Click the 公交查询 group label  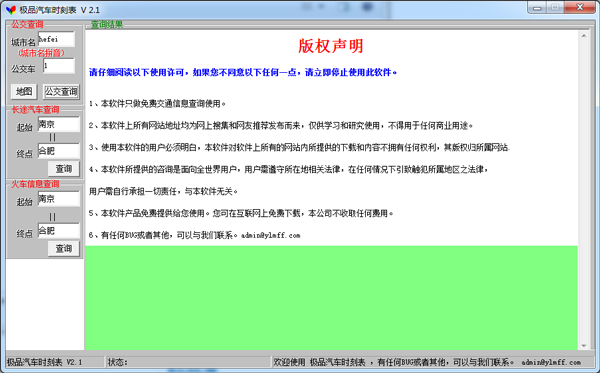(x=27, y=25)
